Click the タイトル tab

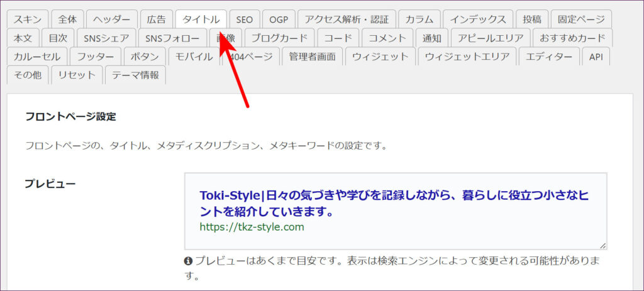click(x=201, y=19)
